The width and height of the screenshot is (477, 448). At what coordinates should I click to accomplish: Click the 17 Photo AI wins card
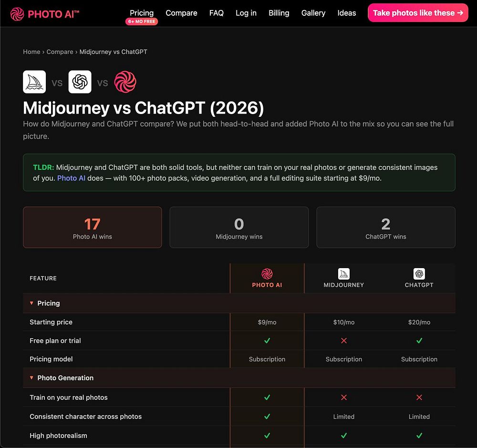[93, 228]
